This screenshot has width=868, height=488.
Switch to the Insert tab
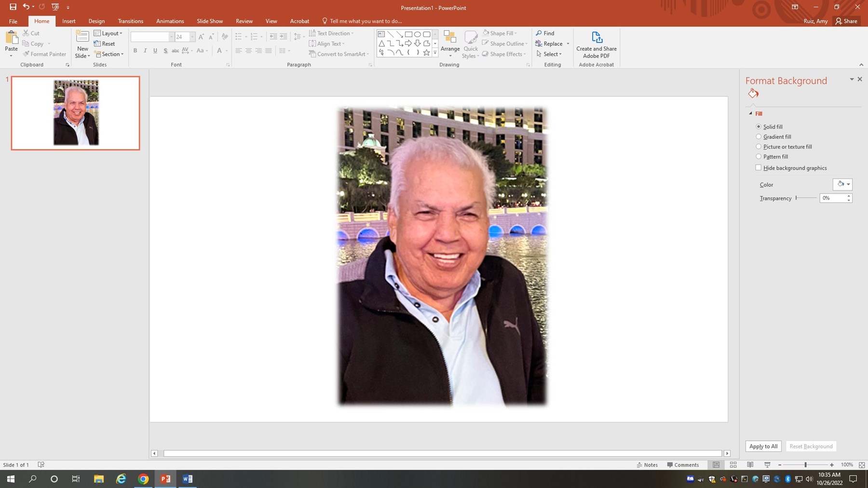tap(68, 21)
